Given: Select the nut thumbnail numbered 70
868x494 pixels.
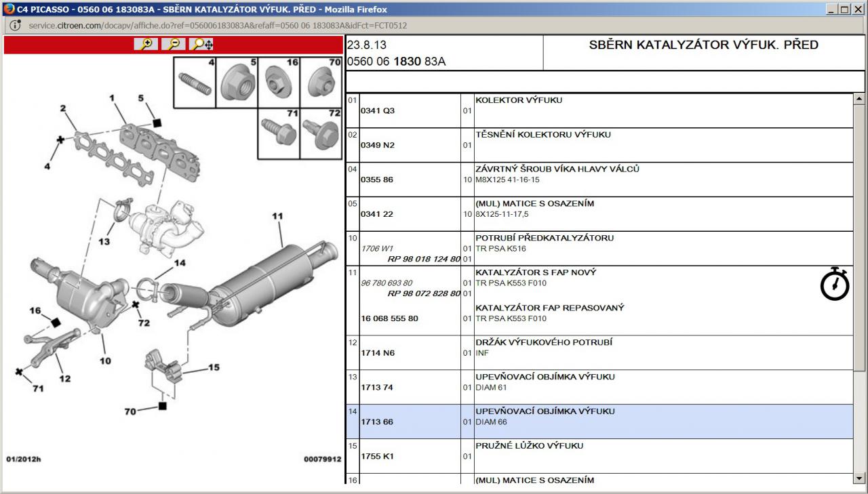Looking at the screenshot, I should [x=321, y=83].
